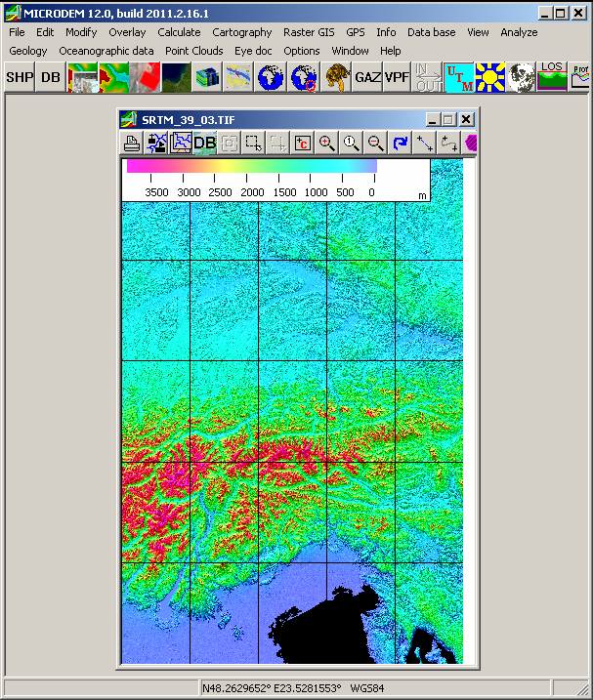Open the Analyze menu
This screenshot has height=700, width=593.
click(x=520, y=32)
